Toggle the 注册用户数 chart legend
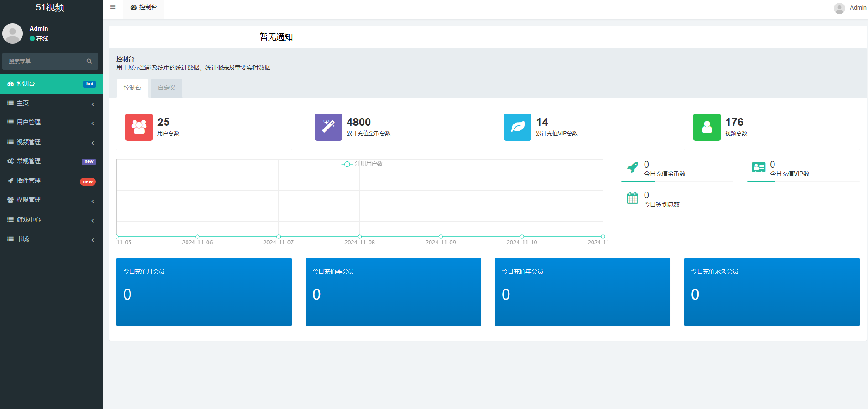868x409 pixels. point(363,164)
